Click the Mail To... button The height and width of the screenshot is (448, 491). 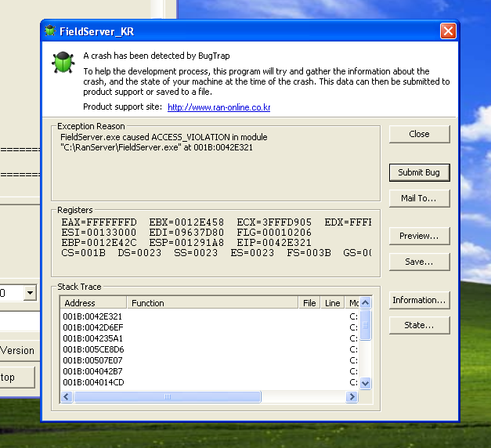[x=419, y=198]
